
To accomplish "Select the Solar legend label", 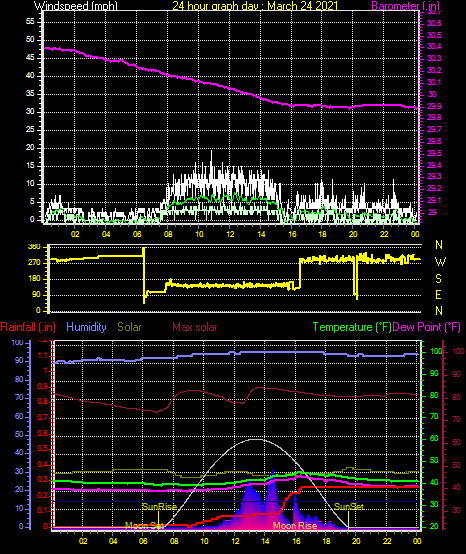I will coord(129,327).
